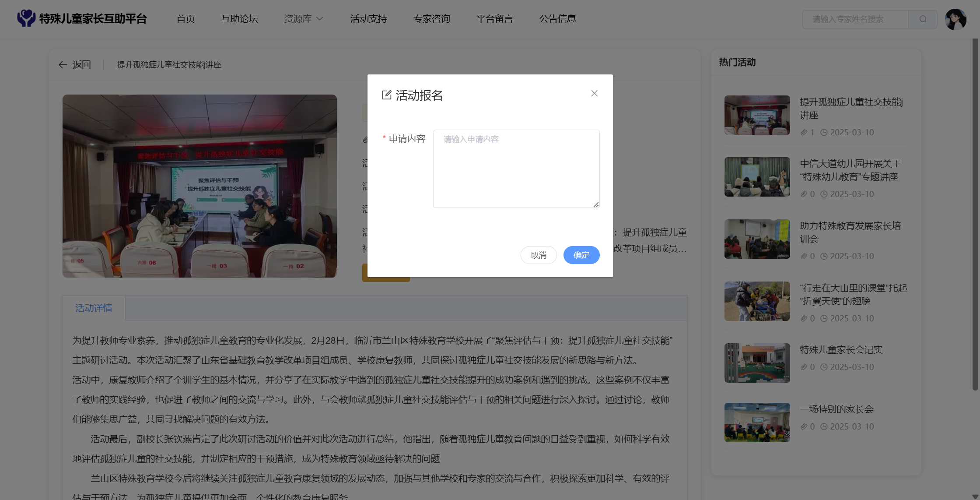Click the chevron arrow next to 资源库
980x500 pixels.
point(320,19)
